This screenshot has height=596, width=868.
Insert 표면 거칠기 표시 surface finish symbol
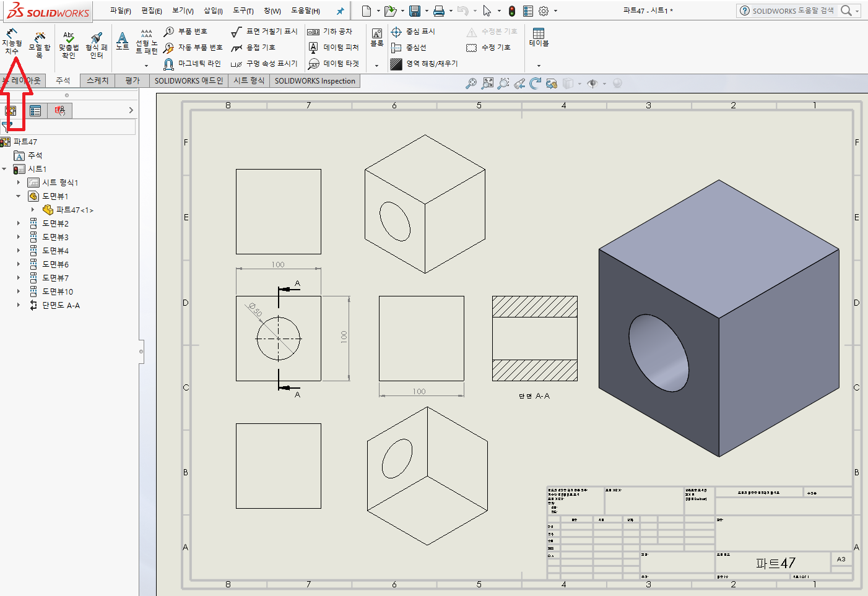264,31
